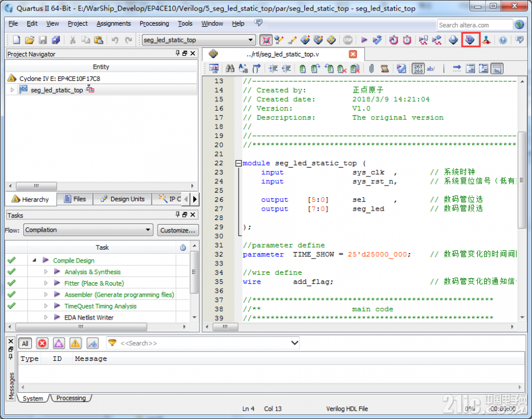Screen dimensions: 532x419
Task: Click the paperclip attach icon
Action: coord(371,69)
